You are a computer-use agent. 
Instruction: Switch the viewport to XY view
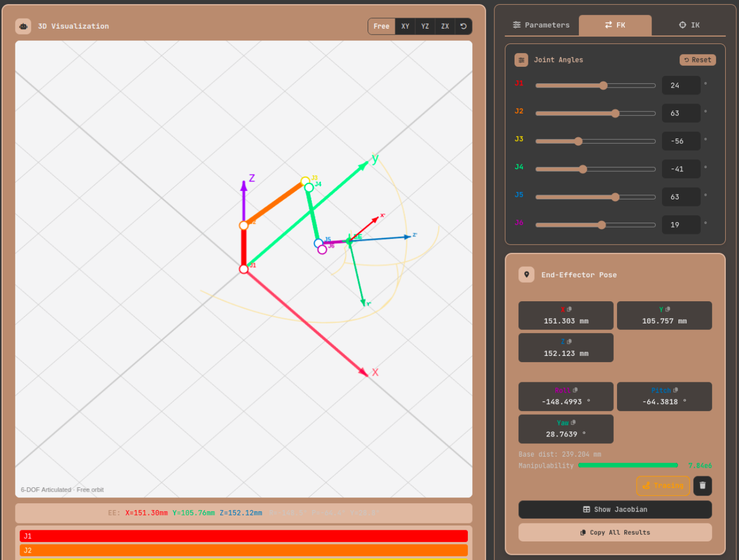click(x=405, y=26)
